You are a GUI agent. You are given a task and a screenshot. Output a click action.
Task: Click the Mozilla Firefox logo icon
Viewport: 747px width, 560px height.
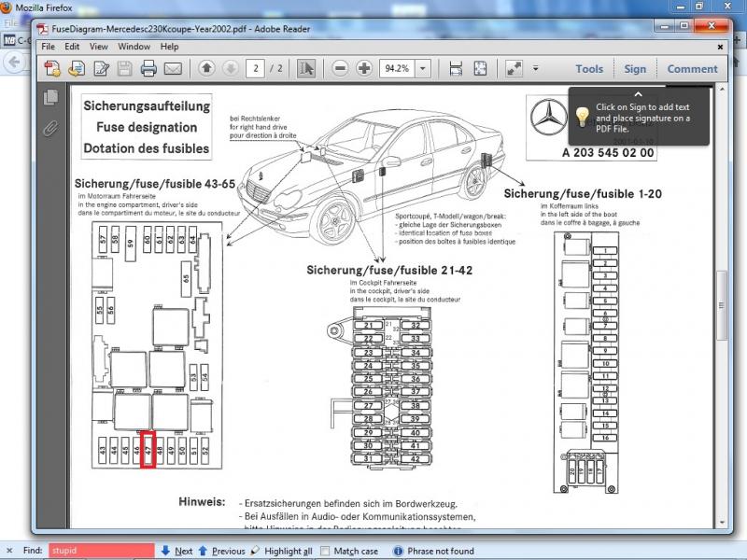coord(6,7)
